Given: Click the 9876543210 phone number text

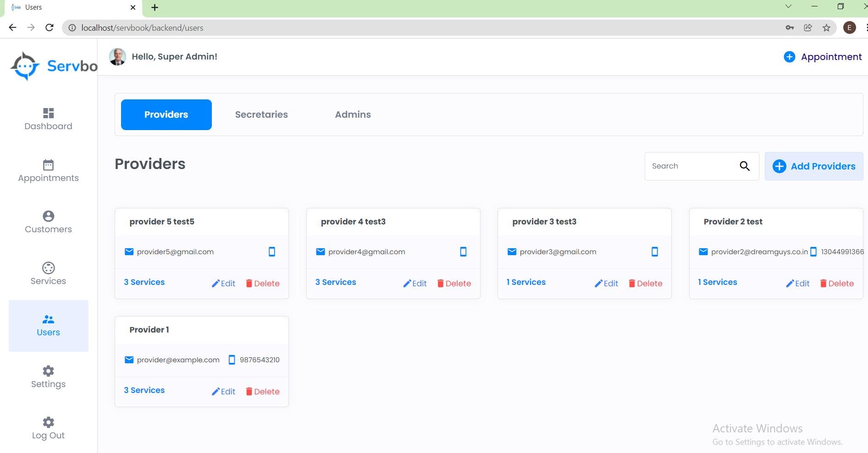Looking at the screenshot, I should 260,360.
